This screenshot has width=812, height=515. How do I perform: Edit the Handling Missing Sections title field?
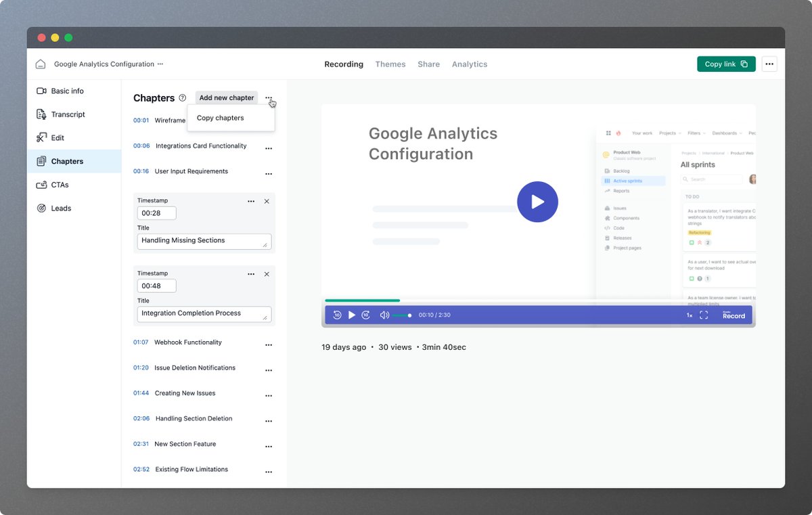click(204, 242)
